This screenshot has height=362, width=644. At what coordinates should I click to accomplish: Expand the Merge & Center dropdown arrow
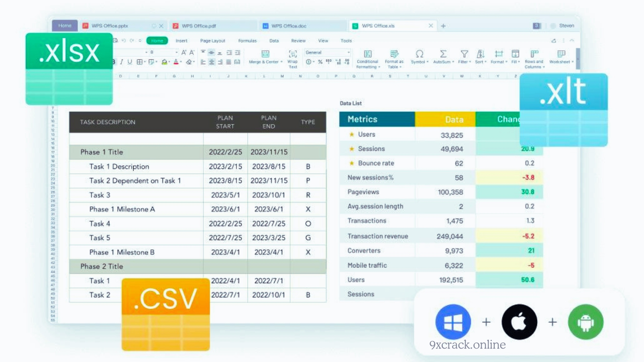coord(281,62)
